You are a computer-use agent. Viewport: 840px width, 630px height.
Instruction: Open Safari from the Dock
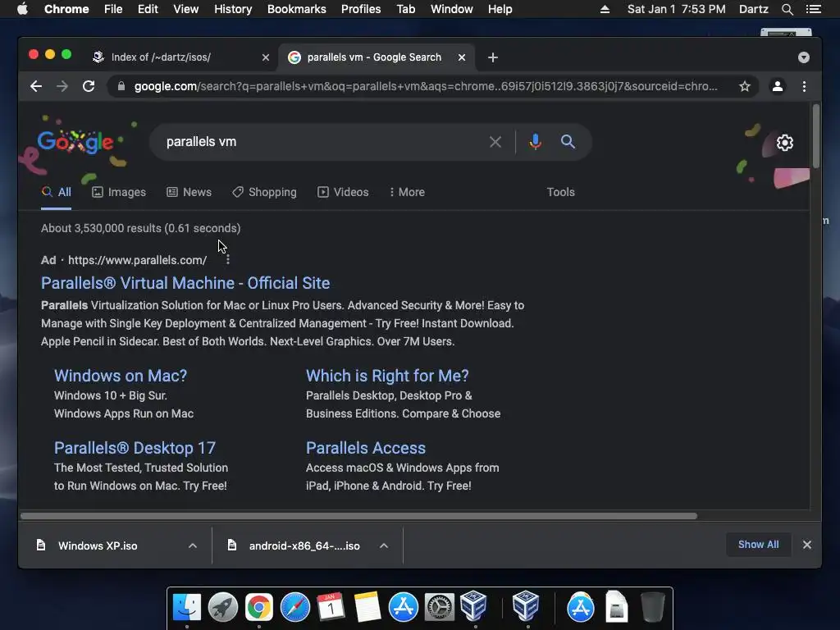[294, 607]
